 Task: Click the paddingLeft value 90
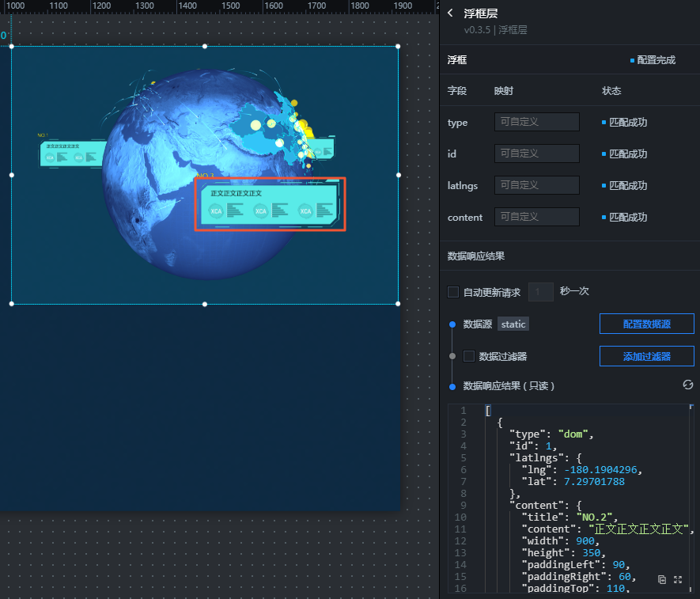tap(619, 565)
